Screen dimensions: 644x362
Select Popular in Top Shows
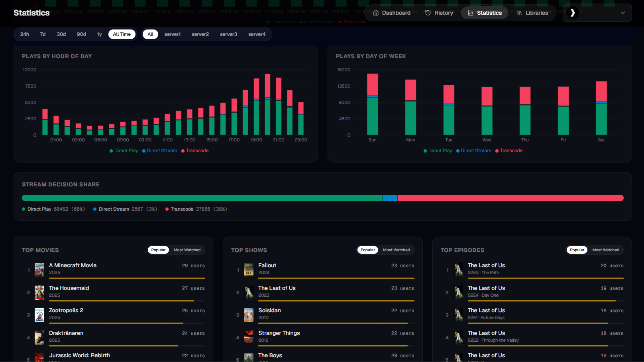(367, 250)
